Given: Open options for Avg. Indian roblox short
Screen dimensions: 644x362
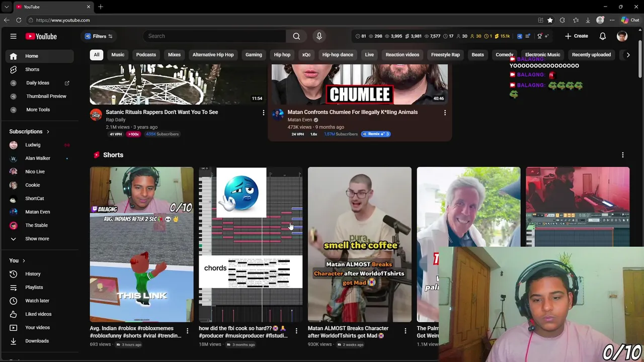Looking at the screenshot, I should (187, 331).
